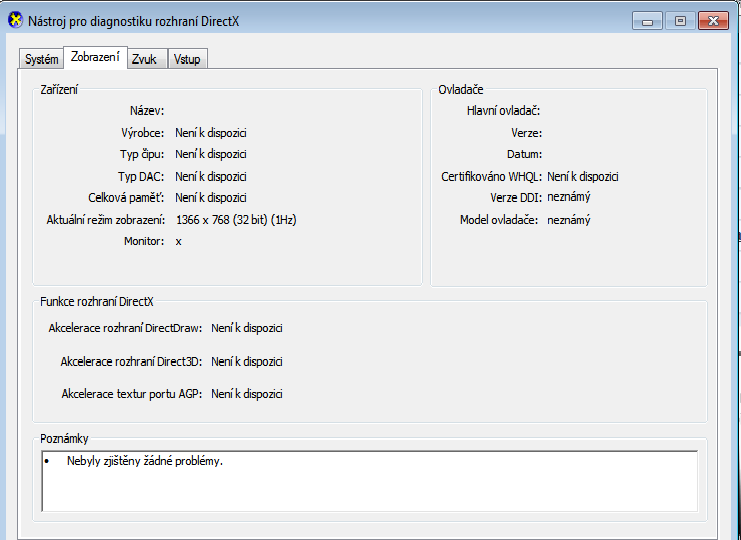The image size is (741, 540).
Task: Select the text 'Nebyly zjištěny žádné problémy.'
Action: coord(145,461)
